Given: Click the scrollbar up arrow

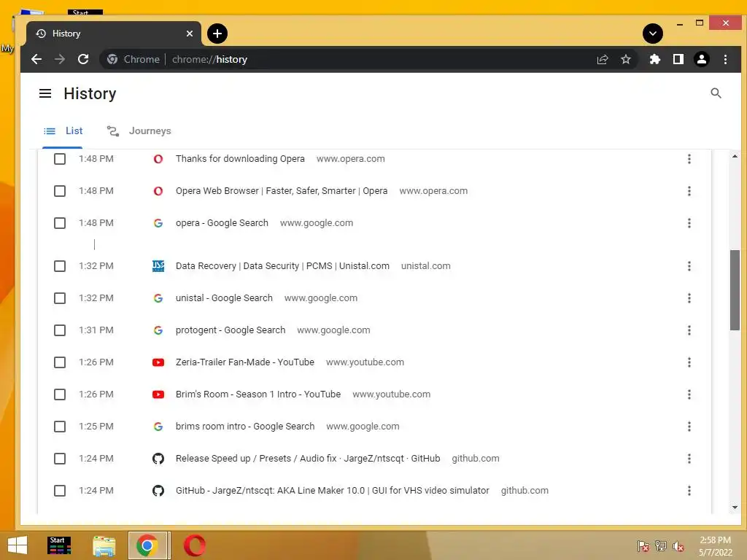Looking at the screenshot, I should (735, 156).
